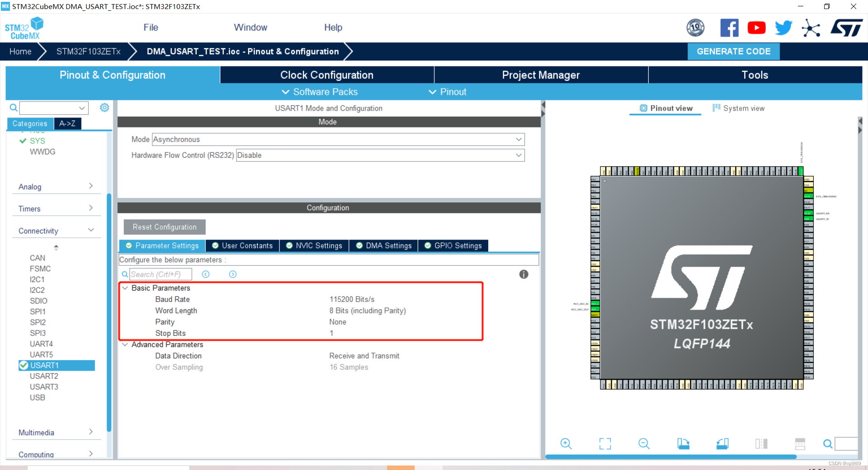
Task: Show parameter info icon
Action: click(524, 274)
